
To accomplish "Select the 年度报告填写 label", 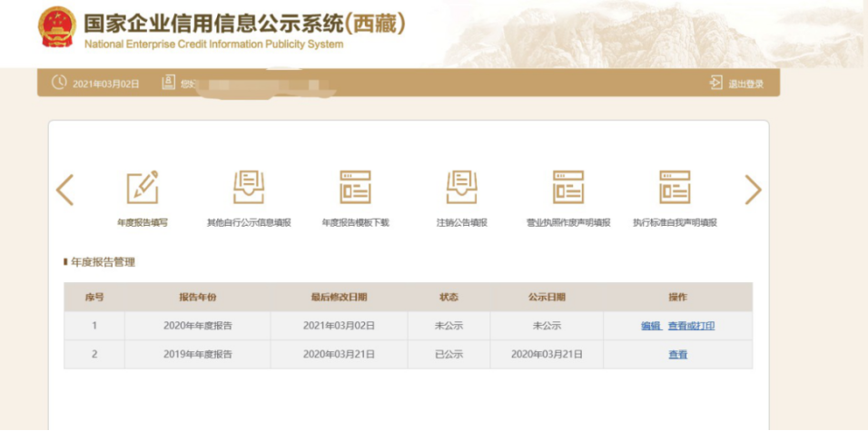I will tap(143, 223).
